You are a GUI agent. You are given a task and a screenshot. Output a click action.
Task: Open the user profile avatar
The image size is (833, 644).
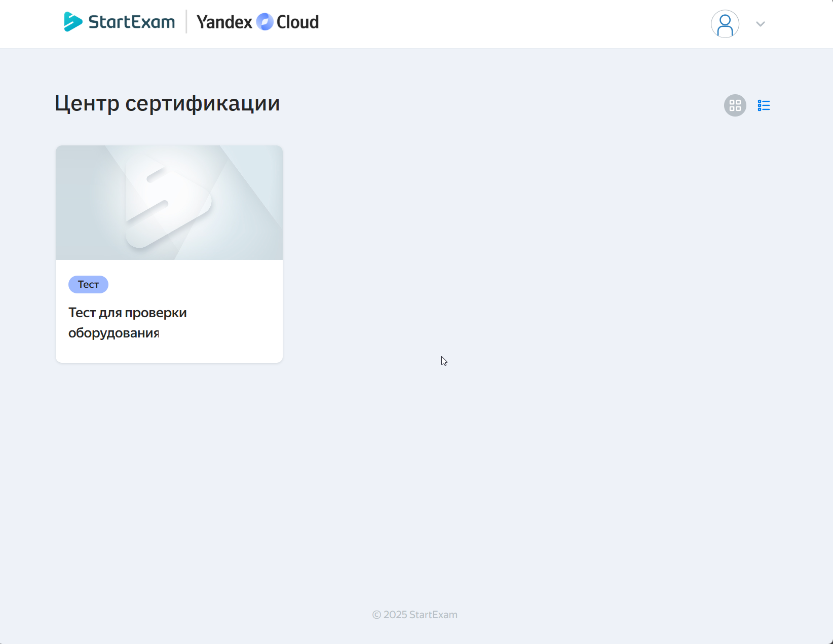(725, 24)
